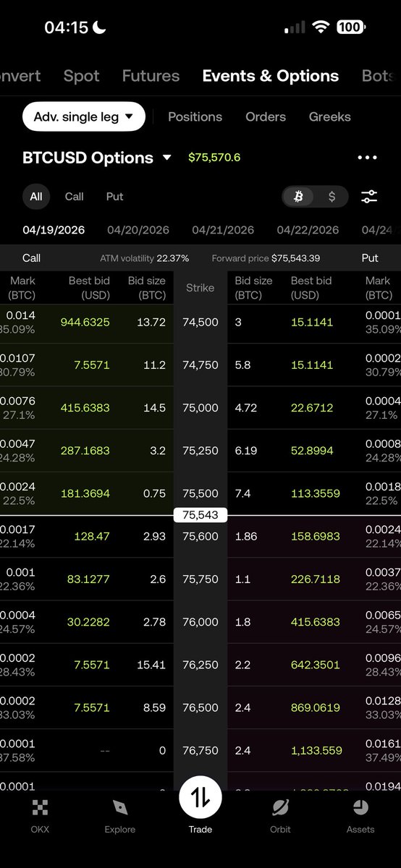
Task: Tap the 04:15 clock in status bar
Action: [x=66, y=27]
